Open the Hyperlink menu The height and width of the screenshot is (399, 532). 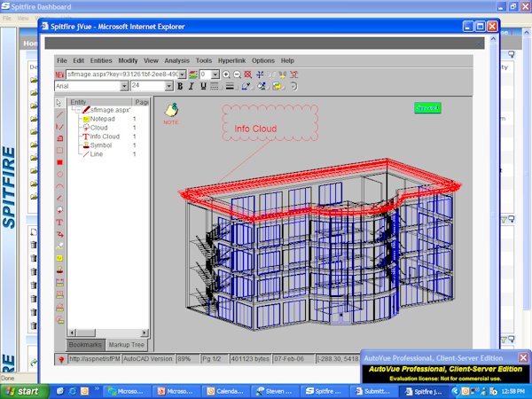(x=231, y=60)
